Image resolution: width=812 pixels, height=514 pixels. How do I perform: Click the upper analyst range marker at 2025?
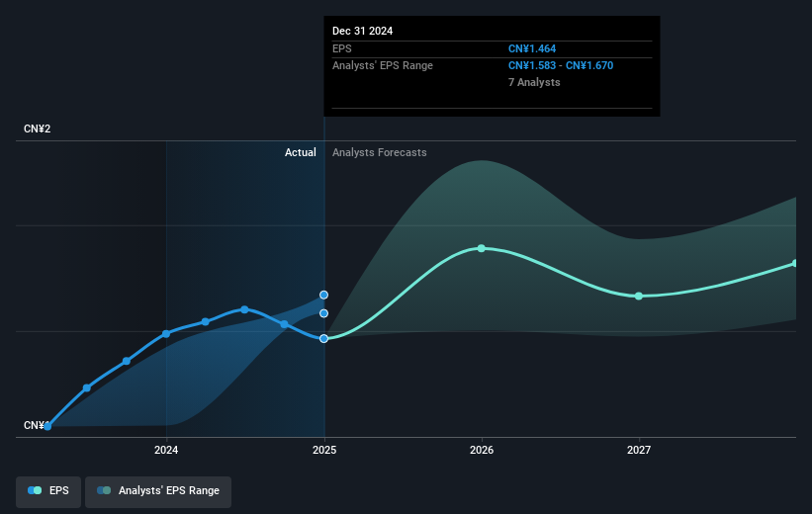[323, 295]
